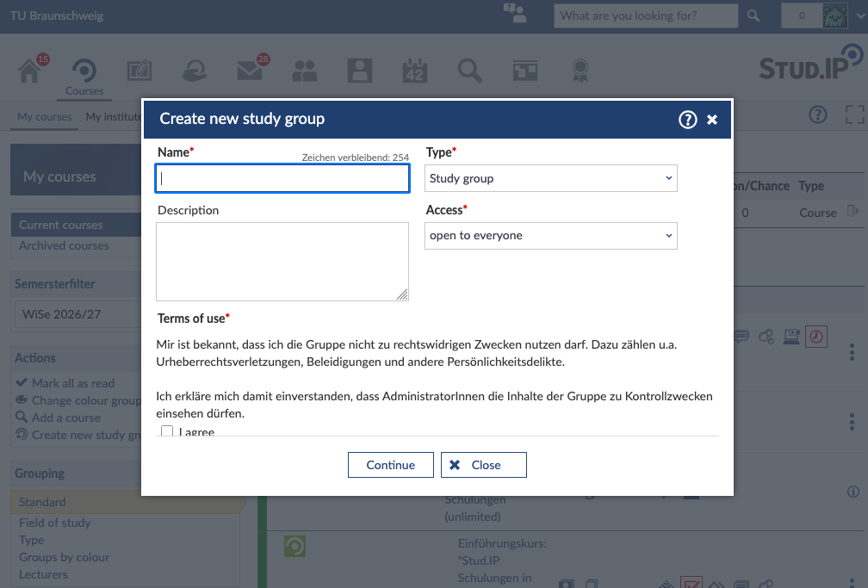The height and width of the screenshot is (588, 868).
Task: Select Standard grouping
Action: [127, 502]
